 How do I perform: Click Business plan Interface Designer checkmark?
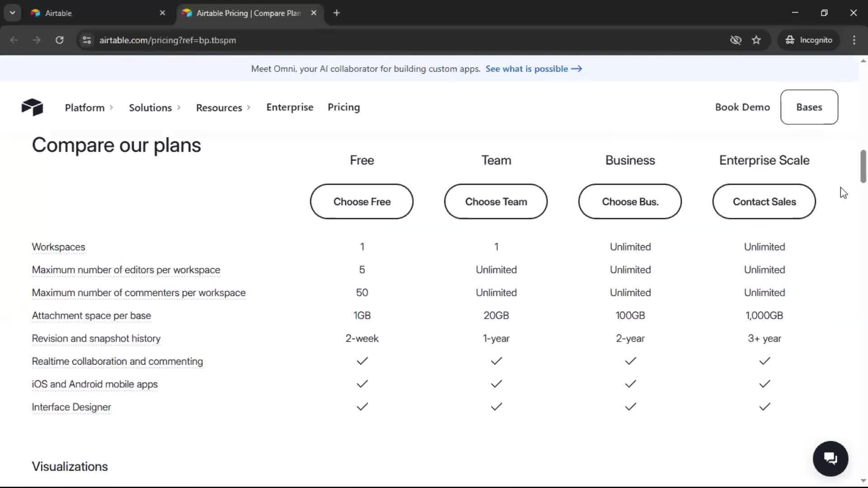tap(630, 407)
